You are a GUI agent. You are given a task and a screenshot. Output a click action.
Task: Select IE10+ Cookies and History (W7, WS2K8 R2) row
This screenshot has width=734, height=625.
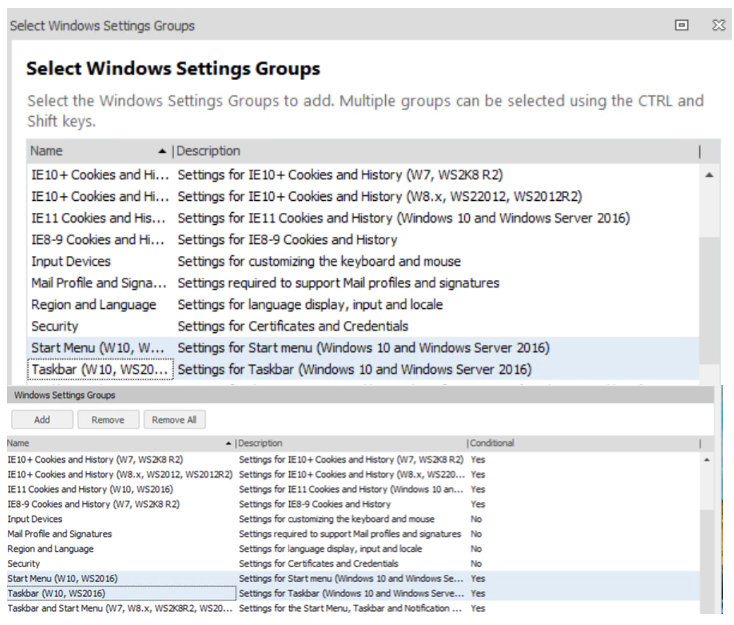click(353, 460)
